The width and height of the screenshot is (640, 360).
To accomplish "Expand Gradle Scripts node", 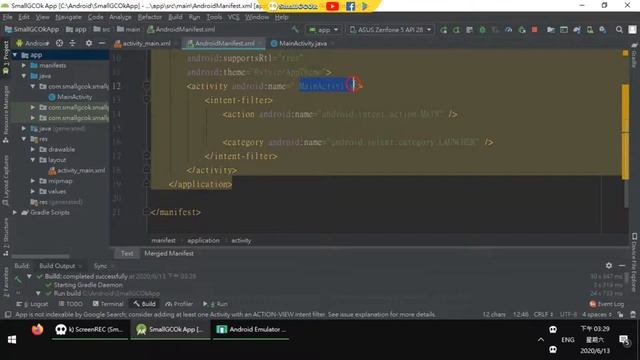I will [15, 212].
